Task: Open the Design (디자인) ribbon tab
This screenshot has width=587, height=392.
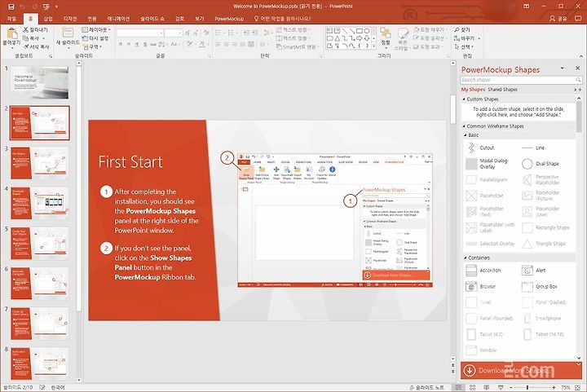Action: (x=70, y=18)
